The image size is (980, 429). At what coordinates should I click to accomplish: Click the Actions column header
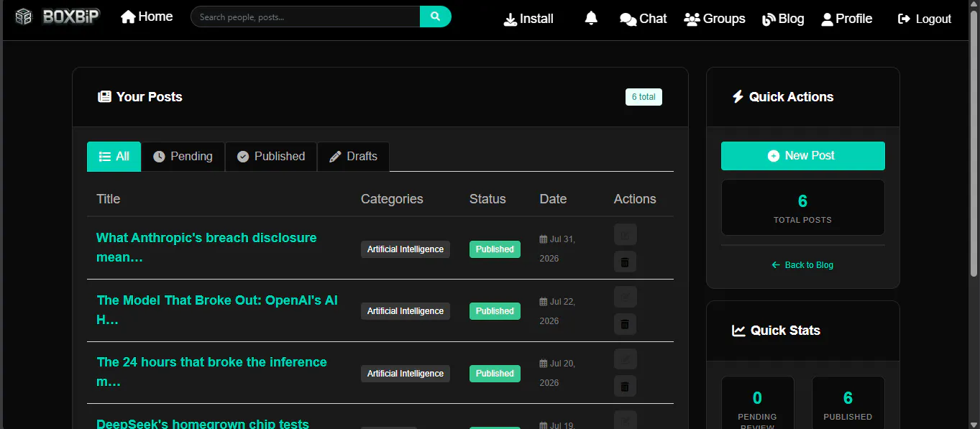[635, 199]
